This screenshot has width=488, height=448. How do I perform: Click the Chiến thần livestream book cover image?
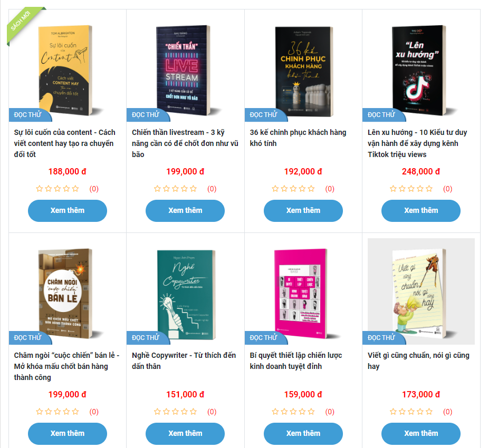coord(185,70)
